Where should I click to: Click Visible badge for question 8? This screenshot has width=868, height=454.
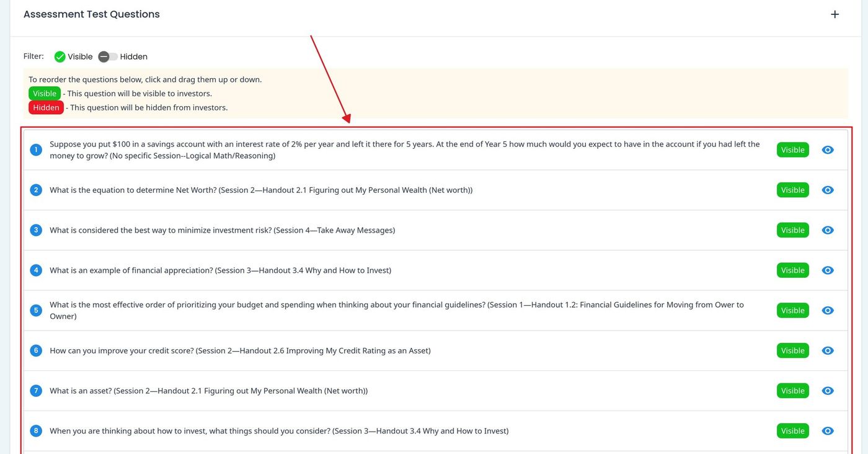(792, 431)
